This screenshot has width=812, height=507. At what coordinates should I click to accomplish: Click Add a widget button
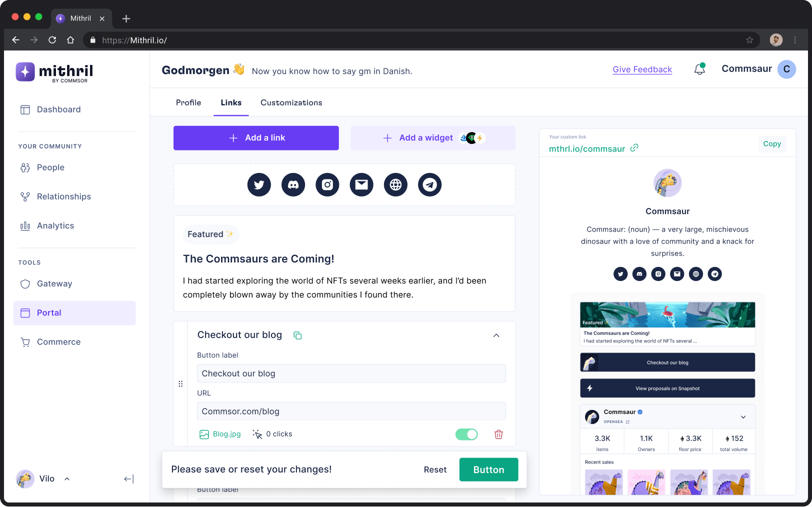433,138
